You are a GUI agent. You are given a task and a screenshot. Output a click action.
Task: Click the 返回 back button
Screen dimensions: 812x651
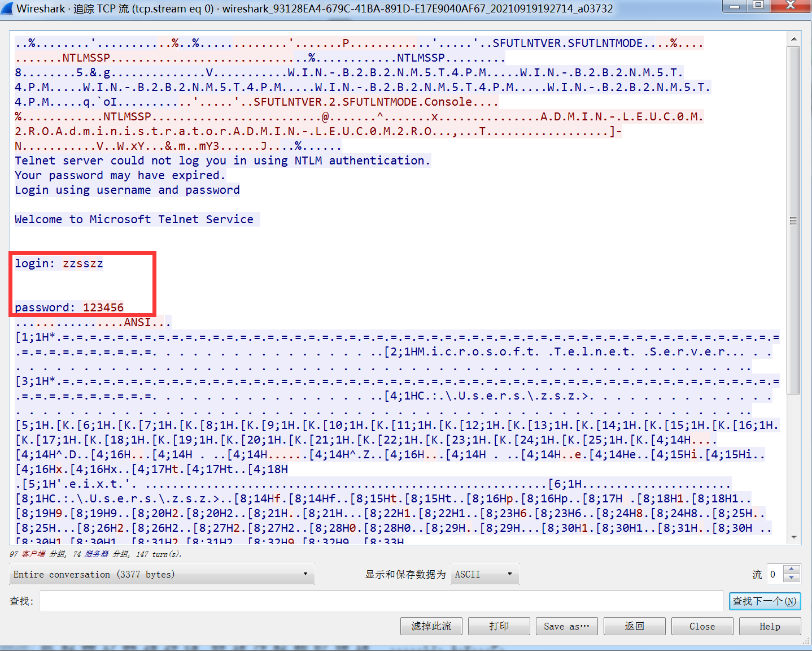point(634,626)
